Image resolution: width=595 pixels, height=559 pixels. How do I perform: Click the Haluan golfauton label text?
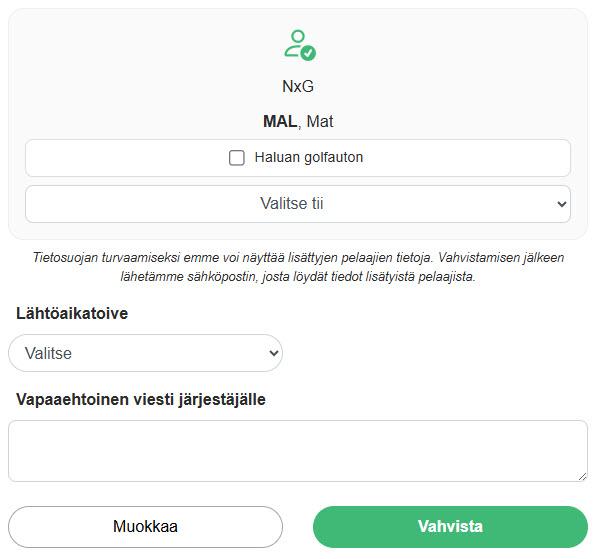tap(309, 157)
